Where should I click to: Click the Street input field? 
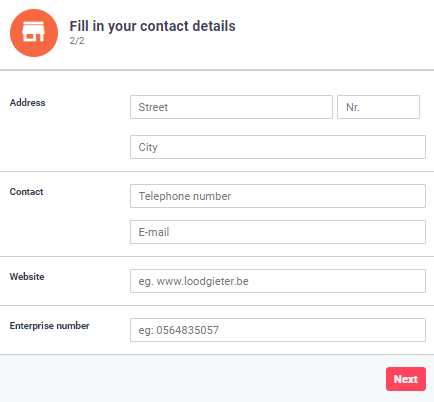[x=231, y=107]
